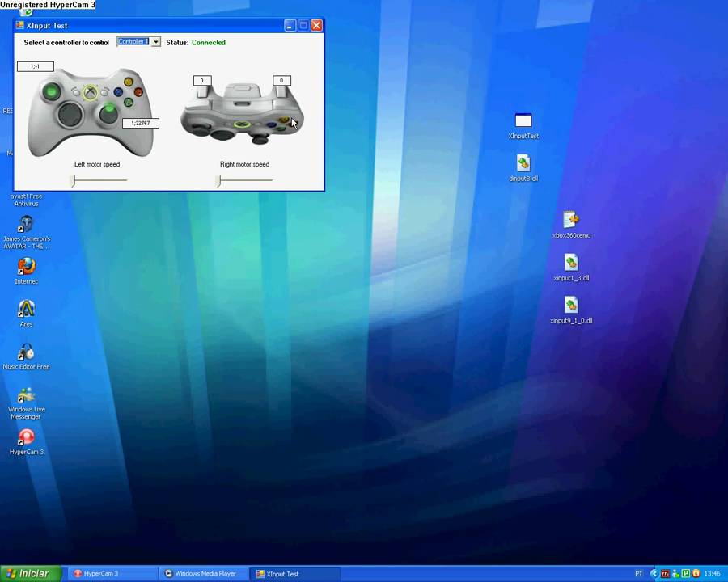Select the dinput8.dll desktop file

[x=523, y=168]
